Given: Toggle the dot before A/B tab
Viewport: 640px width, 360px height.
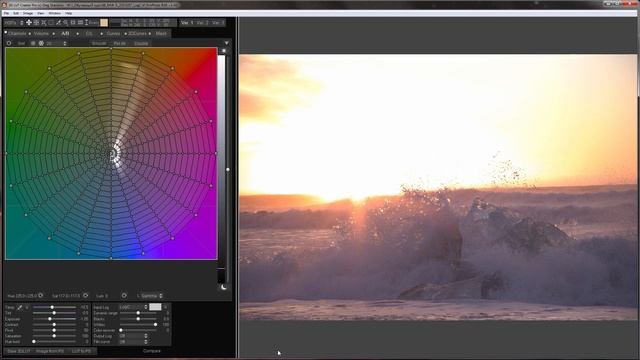Looking at the screenshot, I should point(53,33).
